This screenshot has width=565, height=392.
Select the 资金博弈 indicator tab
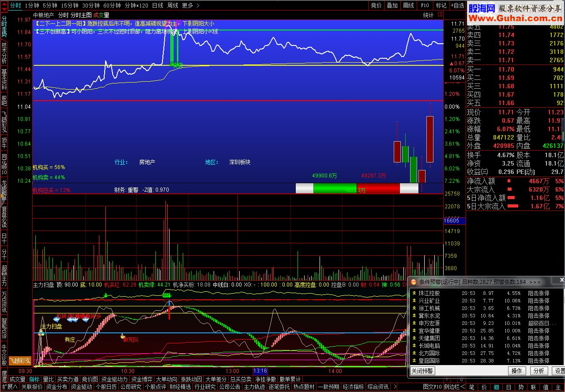[x=142, y=379]
